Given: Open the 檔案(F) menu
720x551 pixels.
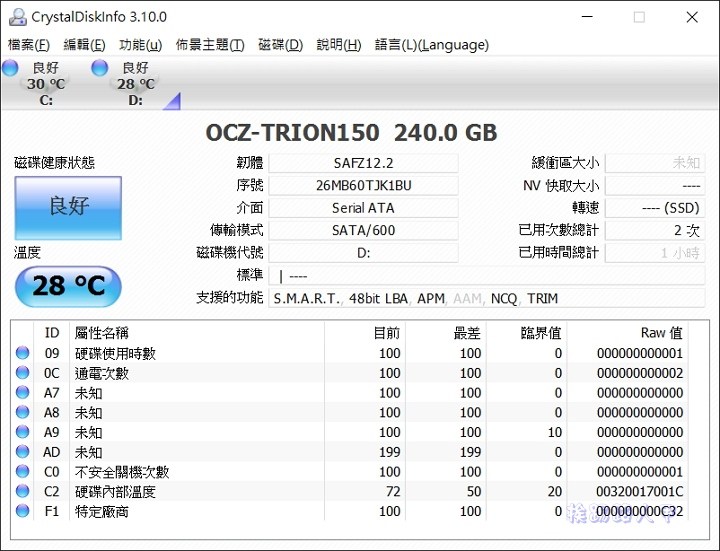Looking at the screenshot, I should pos(29,45).
